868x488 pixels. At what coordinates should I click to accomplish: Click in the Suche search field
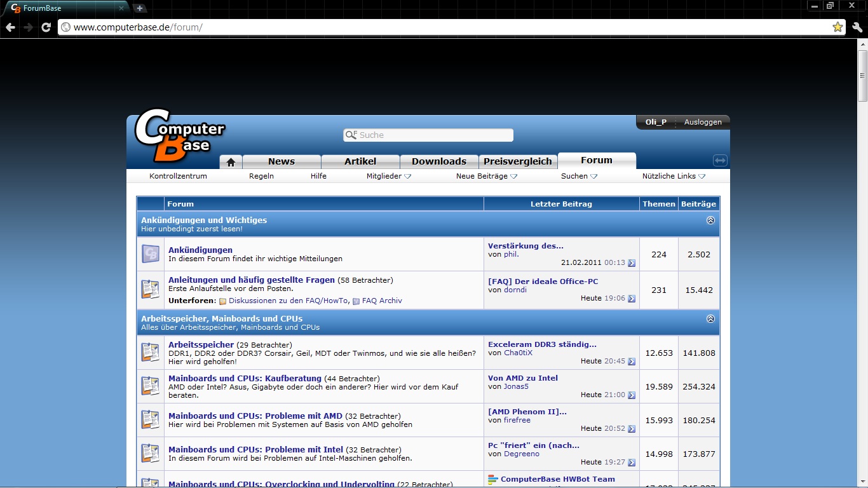428,135
